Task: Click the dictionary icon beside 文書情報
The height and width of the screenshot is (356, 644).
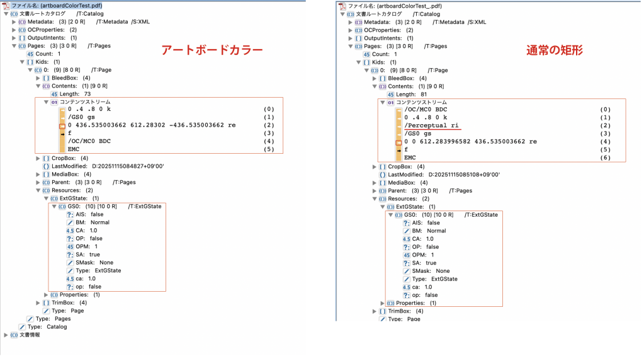Action: [x=14, y=335]
